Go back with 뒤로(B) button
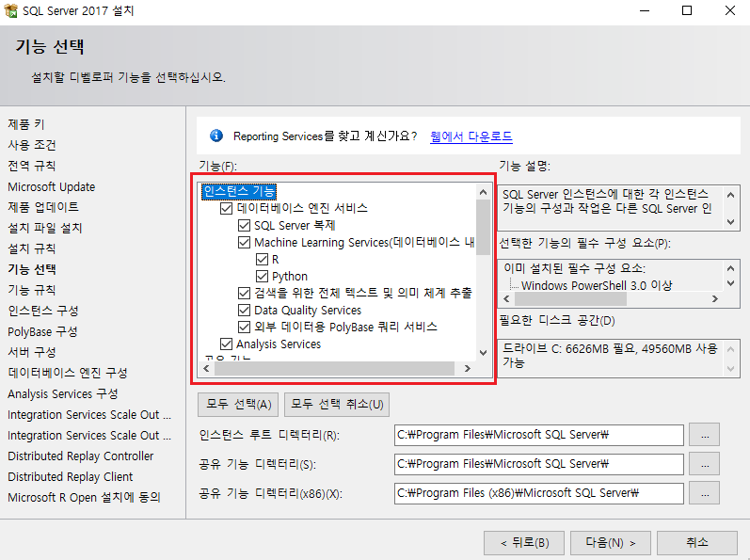750x560 pixels. 524,543
